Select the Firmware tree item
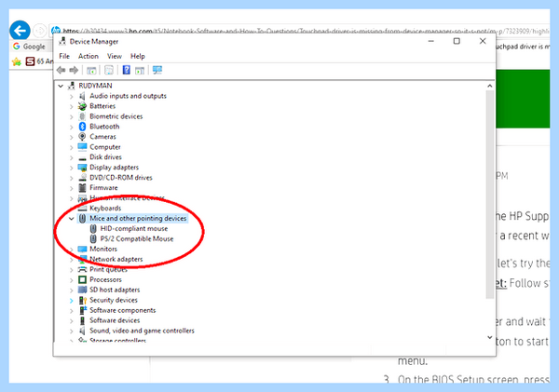This screenshot has width=559, height=392. tap(103, 188)
